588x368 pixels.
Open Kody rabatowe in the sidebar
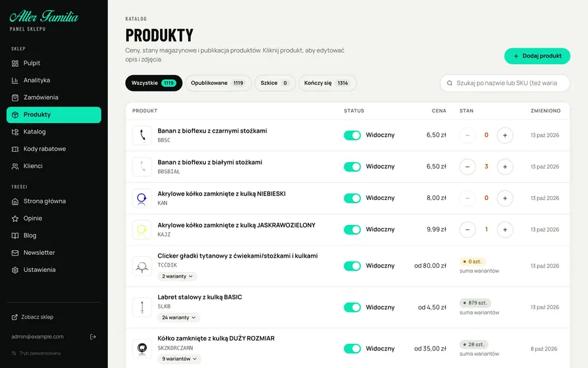(54, 149)
